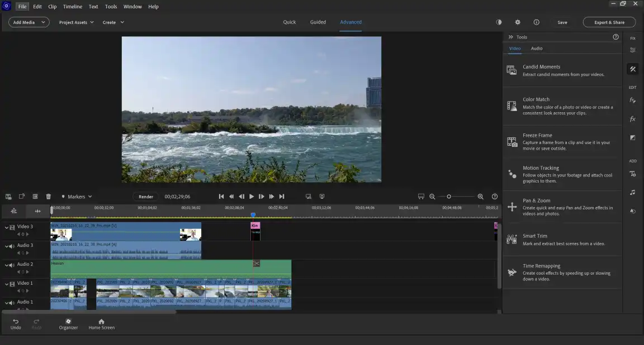Image resolution: width=644 pixels, height=345 pixels.
Task: Delete selected clip with trash icon
Action: pos(49,197)
